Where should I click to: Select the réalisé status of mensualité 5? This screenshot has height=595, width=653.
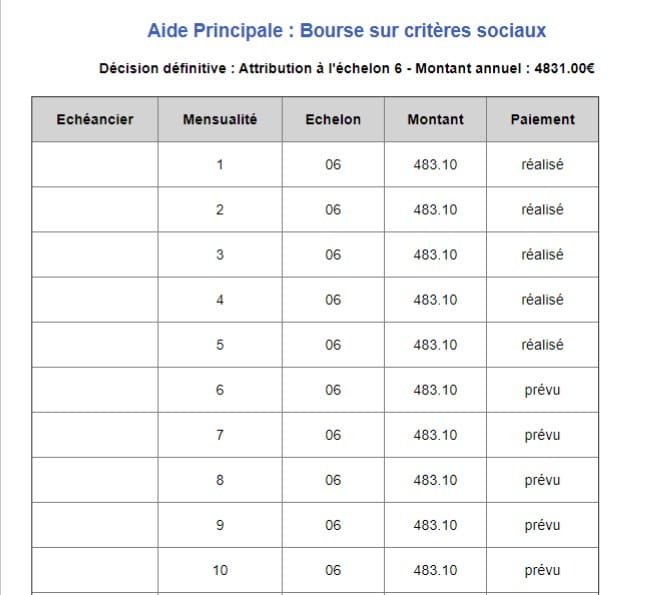[x=542, y=345]
